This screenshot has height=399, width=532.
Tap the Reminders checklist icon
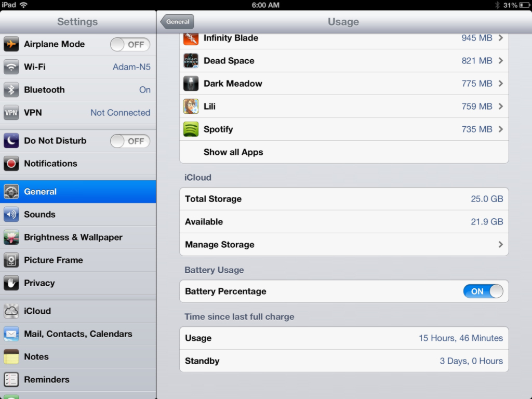coord(11,380)
